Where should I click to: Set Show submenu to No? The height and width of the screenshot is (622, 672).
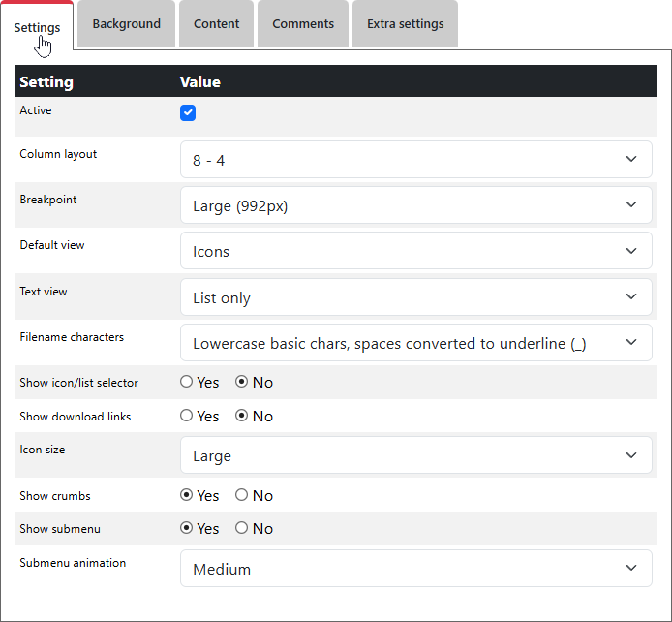242,529
